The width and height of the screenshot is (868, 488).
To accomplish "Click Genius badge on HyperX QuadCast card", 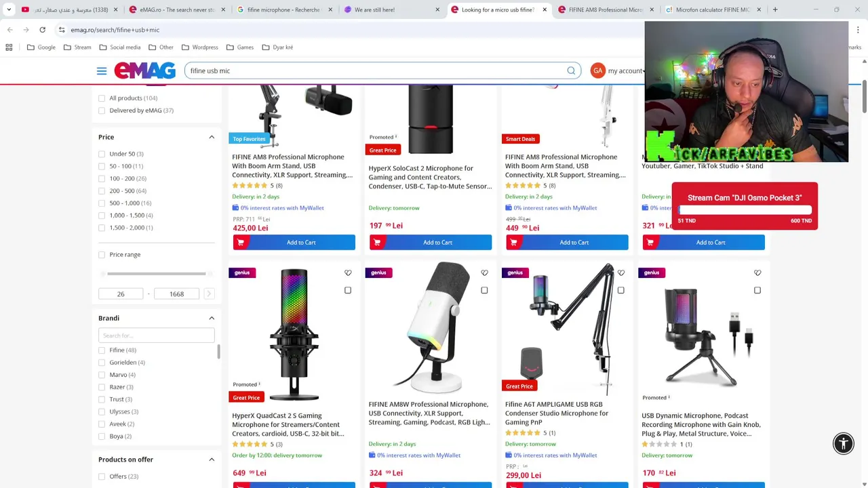I will pos(242,272).
